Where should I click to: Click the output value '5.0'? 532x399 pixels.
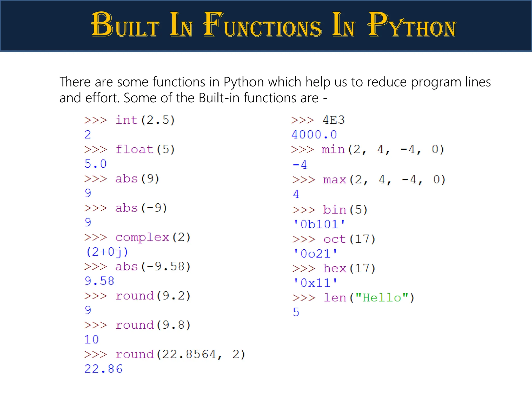(96, 164)
